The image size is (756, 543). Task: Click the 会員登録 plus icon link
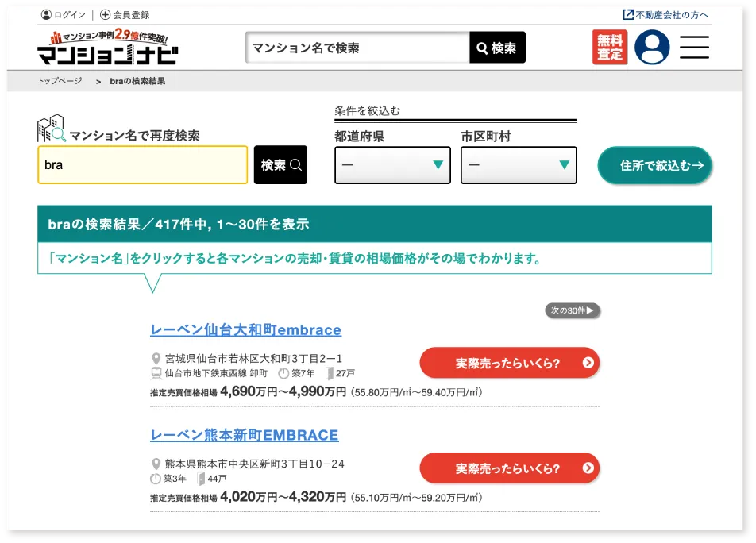click(125, 15)
